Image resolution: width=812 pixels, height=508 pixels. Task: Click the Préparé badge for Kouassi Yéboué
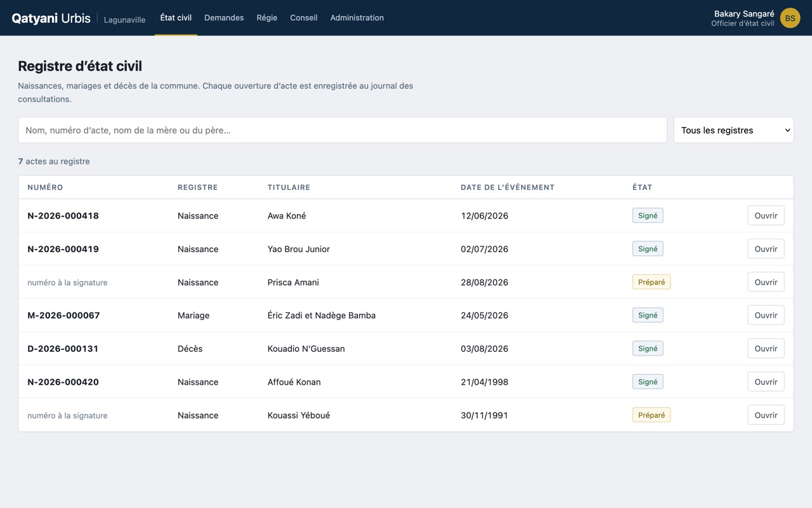(652, 415)
